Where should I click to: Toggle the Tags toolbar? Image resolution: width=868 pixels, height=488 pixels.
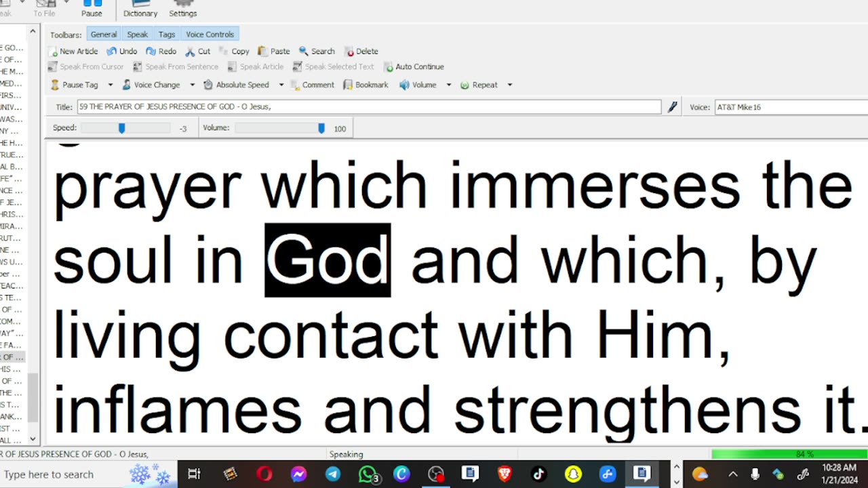[167, 35]
